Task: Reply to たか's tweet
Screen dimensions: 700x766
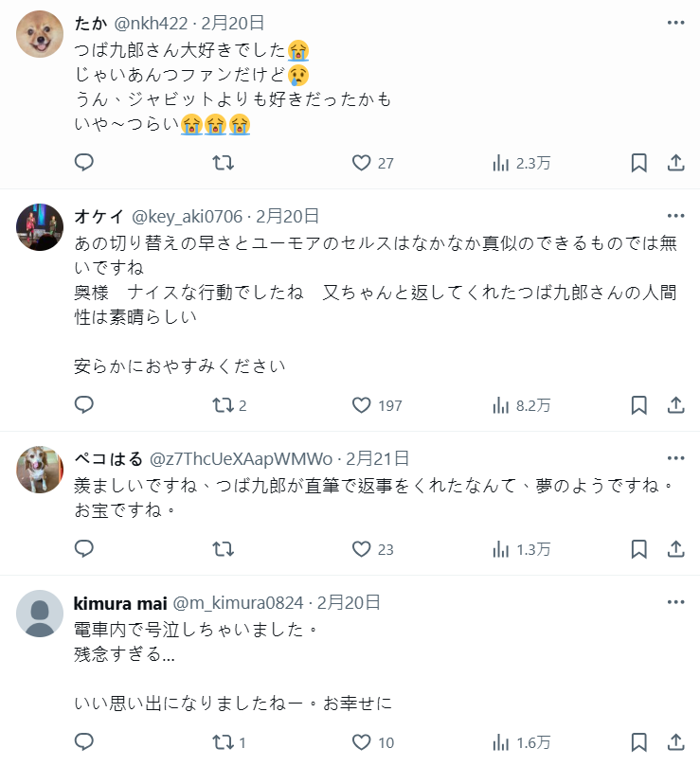Action: point(84,163)
